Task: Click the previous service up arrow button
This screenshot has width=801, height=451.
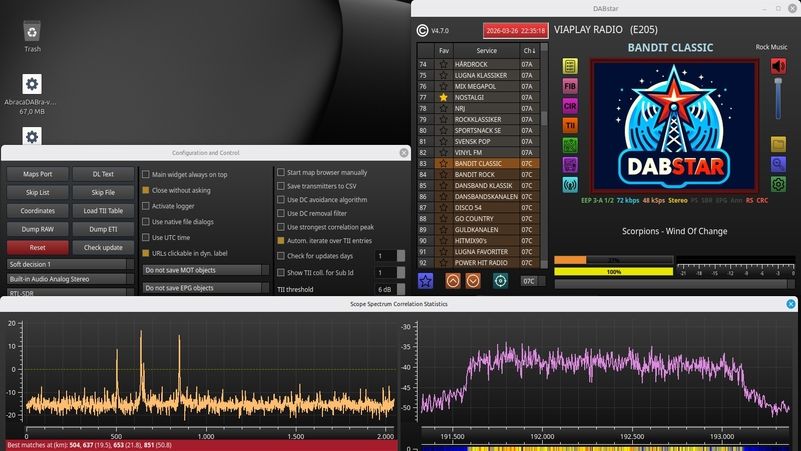Action: click(x=453, y=281)
